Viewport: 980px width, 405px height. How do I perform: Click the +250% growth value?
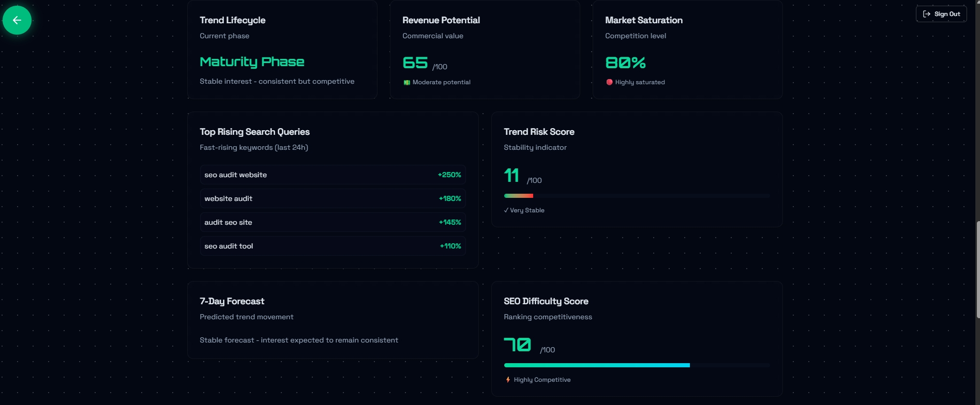point(449,175)
